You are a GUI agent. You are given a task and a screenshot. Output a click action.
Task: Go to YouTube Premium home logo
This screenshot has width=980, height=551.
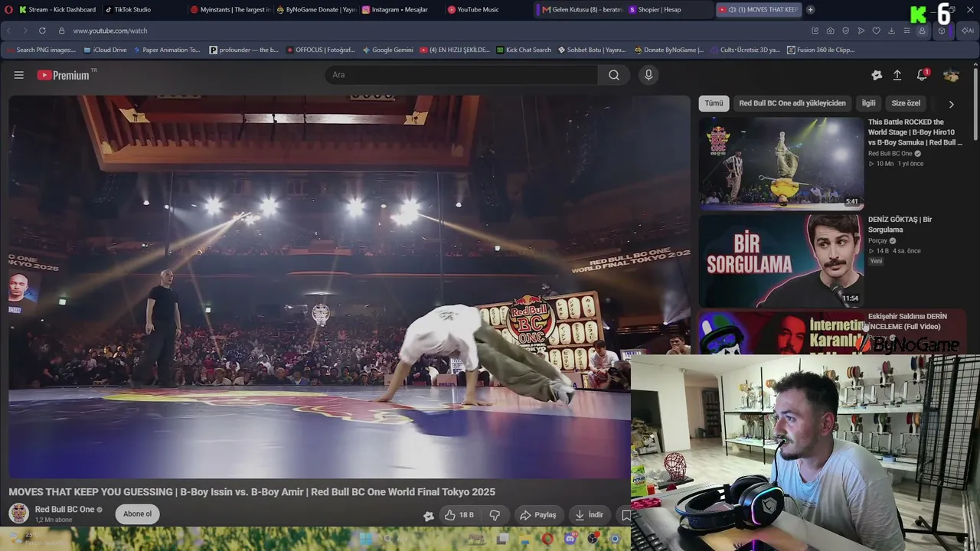point(64,75)
